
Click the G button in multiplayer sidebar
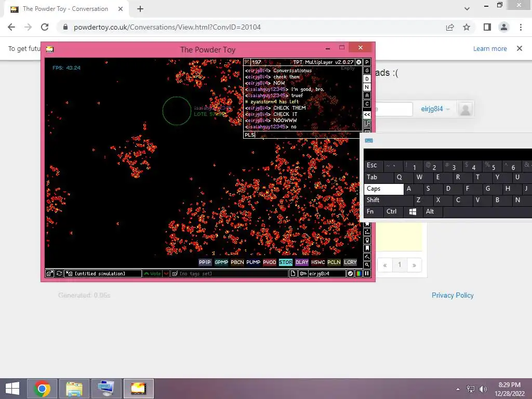click(367, 71)
